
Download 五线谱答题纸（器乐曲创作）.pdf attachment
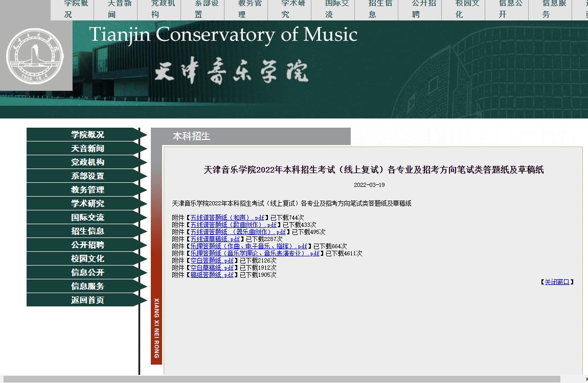click(238, 232)
